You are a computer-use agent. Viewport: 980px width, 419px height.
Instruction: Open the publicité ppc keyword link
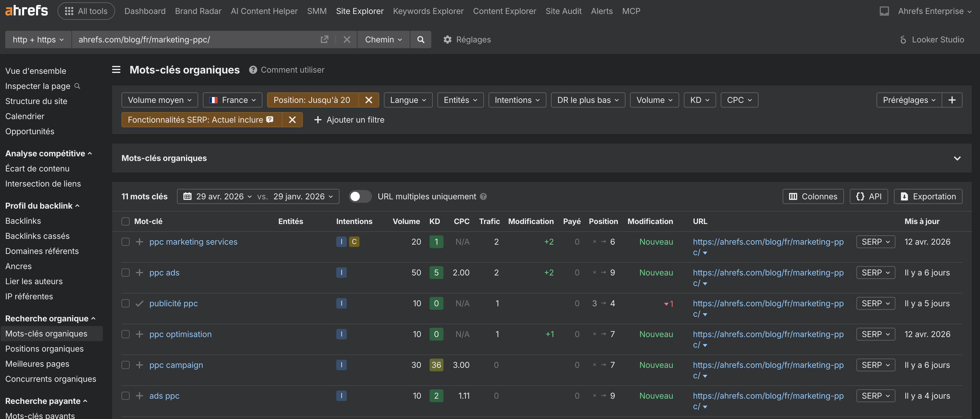(x=174, y=303)
